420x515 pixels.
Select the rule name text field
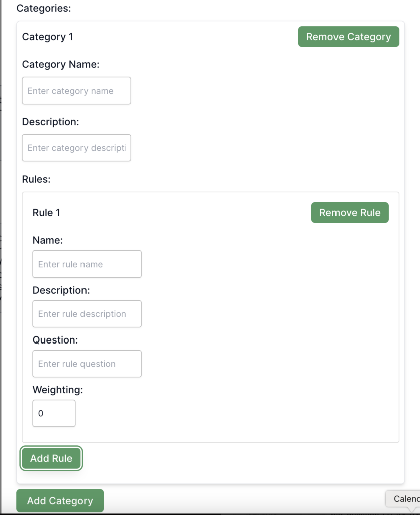pos(87,264)
